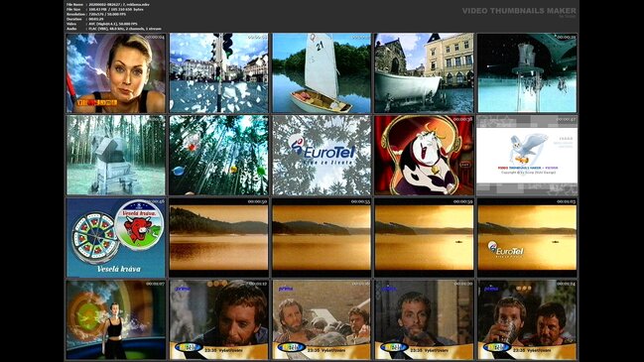The height and width of the screenshot is (362, 644).
Task: Select the traffic light town square thumbnail
Action: point(218,73)
